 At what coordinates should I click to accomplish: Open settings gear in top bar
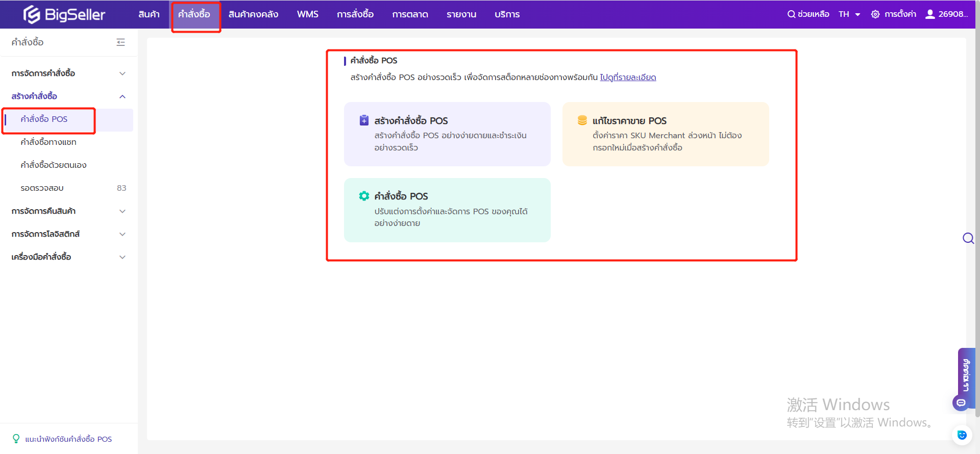875,14
